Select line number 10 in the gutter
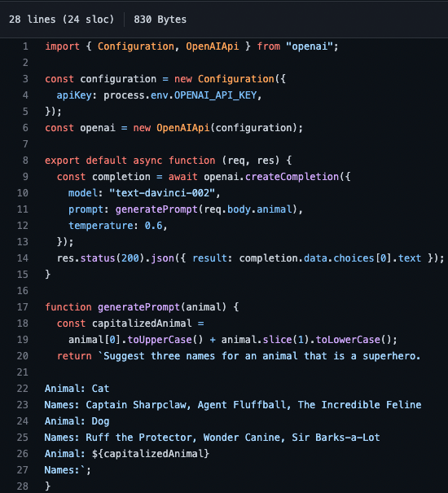448x493 pixels. (x=23, y=193)
